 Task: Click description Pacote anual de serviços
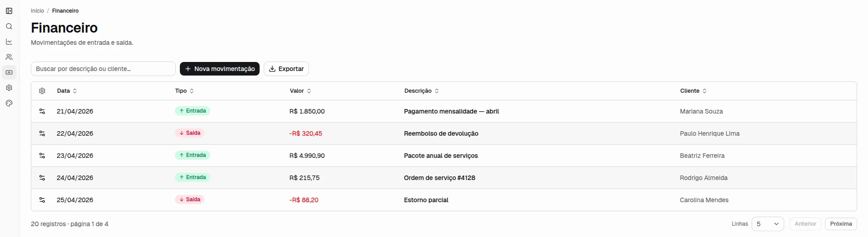pos(441,156)
